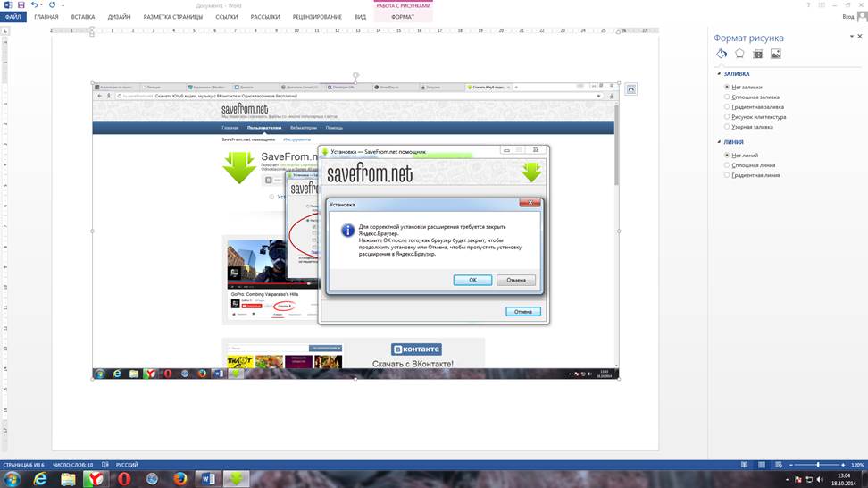Open the layout options button beside picture

(x=631, y=89)
